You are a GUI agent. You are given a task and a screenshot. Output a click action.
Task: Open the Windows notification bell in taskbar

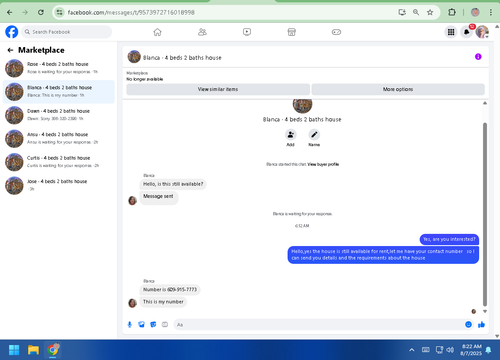pos(489,350)
